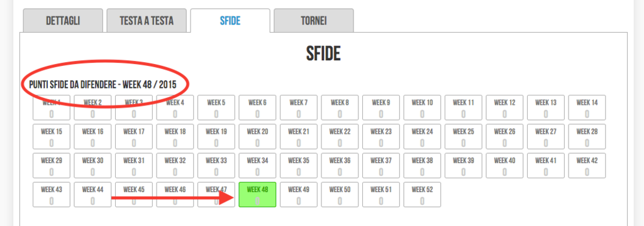Select the Week 52 box
This screenshot has width=644, height=226.
click(422, 195)
